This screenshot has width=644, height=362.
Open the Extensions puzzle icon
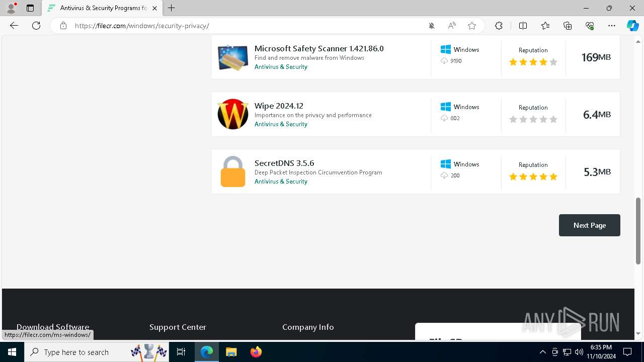(499, 26)
